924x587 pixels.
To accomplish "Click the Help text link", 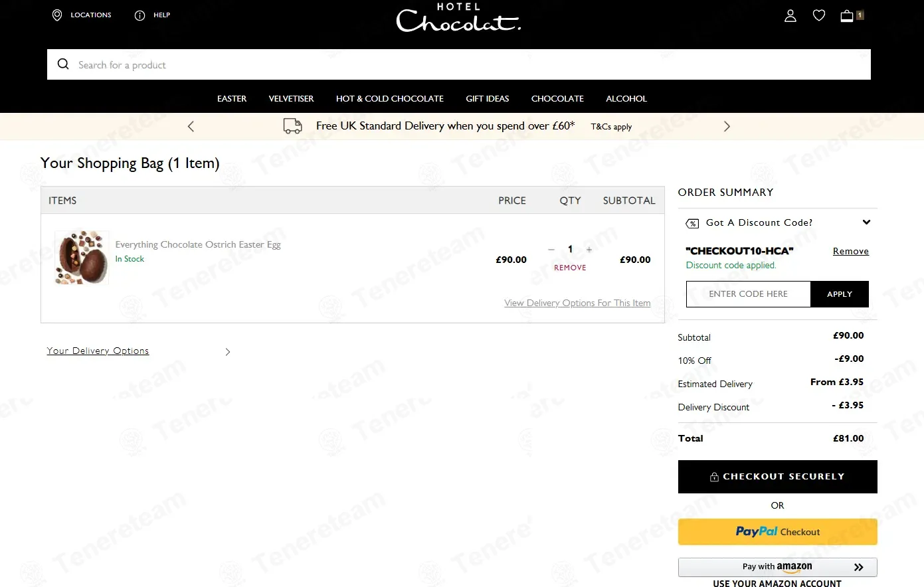I will tap(162, 15).
